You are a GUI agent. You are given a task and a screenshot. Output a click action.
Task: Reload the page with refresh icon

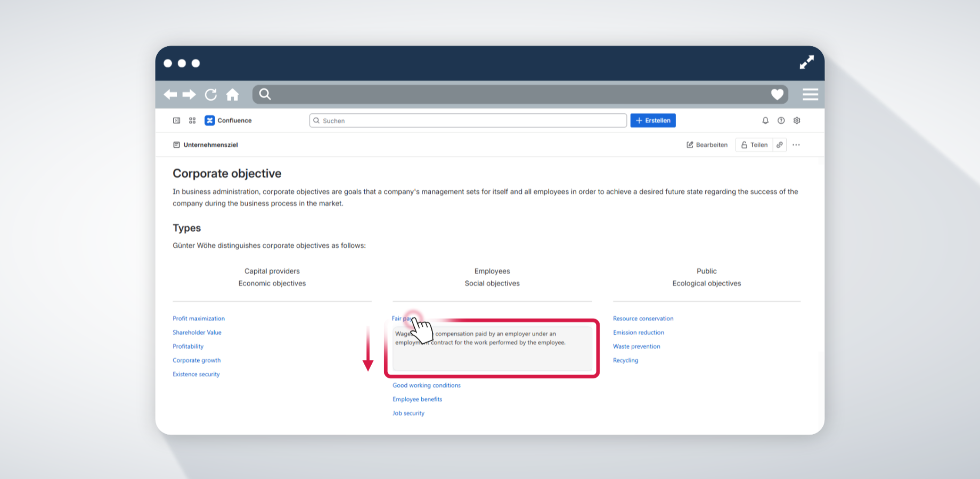coord(211,95)
